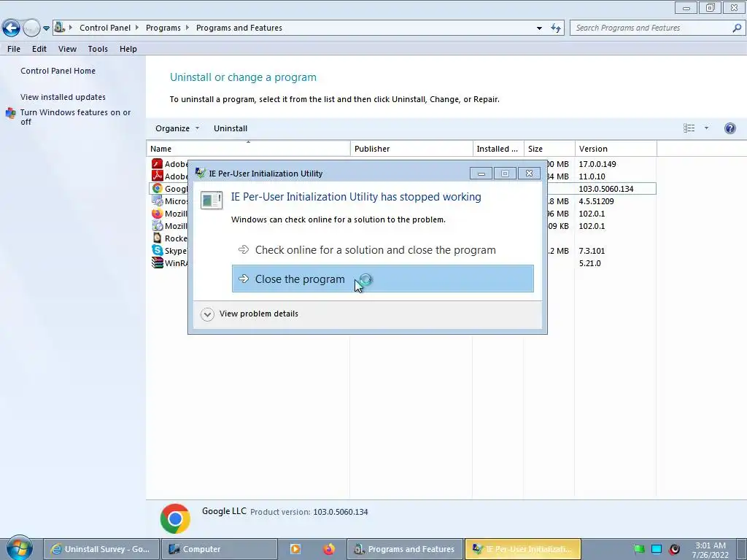Viewport: 747px width, 560px height.
Task: Click the Rocket program icon in list
Action: (157, 238)
